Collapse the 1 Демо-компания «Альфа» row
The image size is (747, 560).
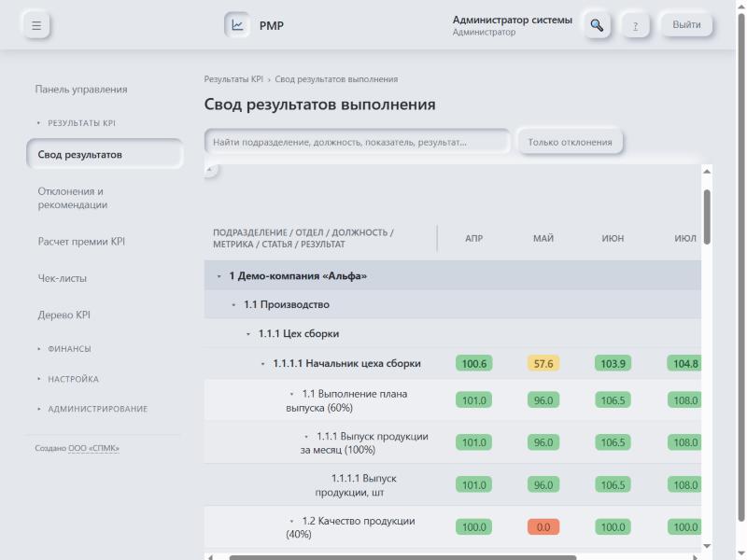coord(218,276)
